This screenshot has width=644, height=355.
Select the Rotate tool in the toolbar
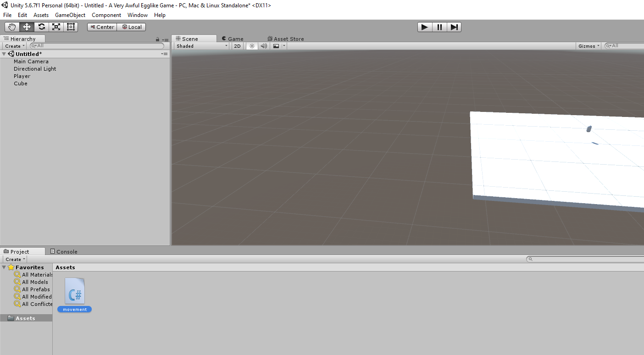[x=41, y=27]
